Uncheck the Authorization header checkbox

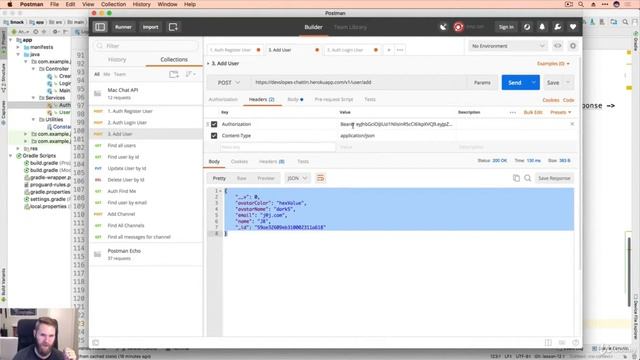tap(214, 124)
